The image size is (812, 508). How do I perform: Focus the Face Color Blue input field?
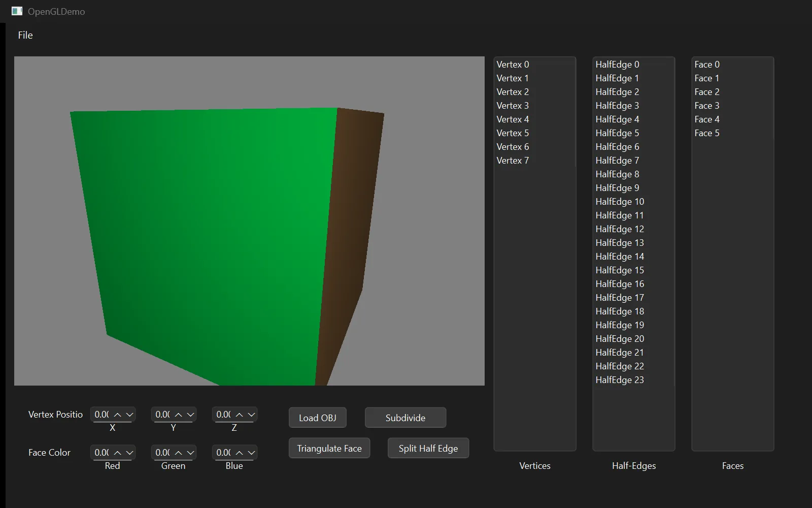[223, 453]
